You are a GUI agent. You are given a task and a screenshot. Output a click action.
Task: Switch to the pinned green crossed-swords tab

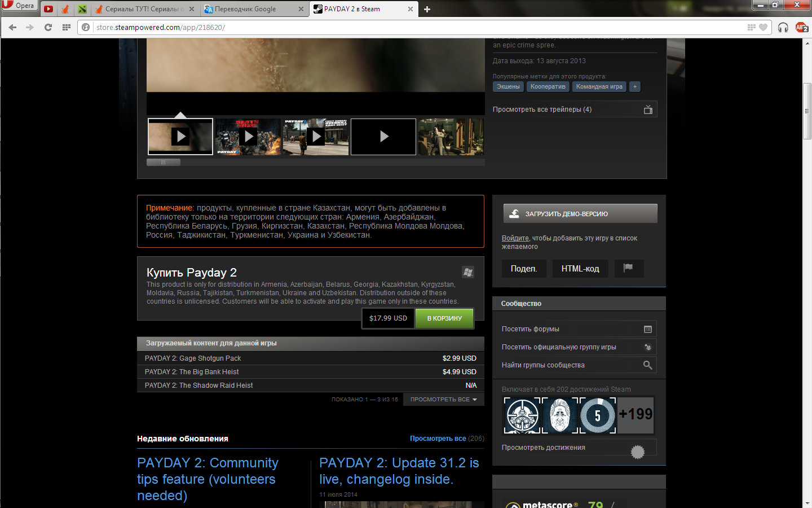[82, 9]
